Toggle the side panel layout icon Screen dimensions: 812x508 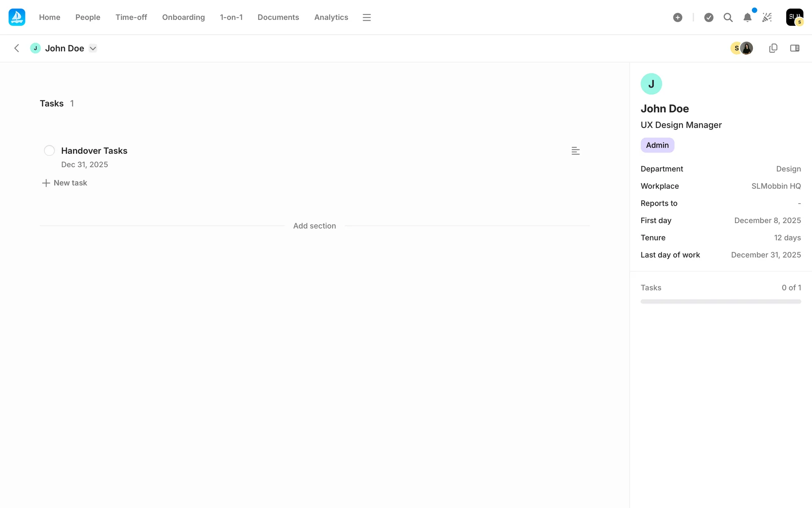795,48
